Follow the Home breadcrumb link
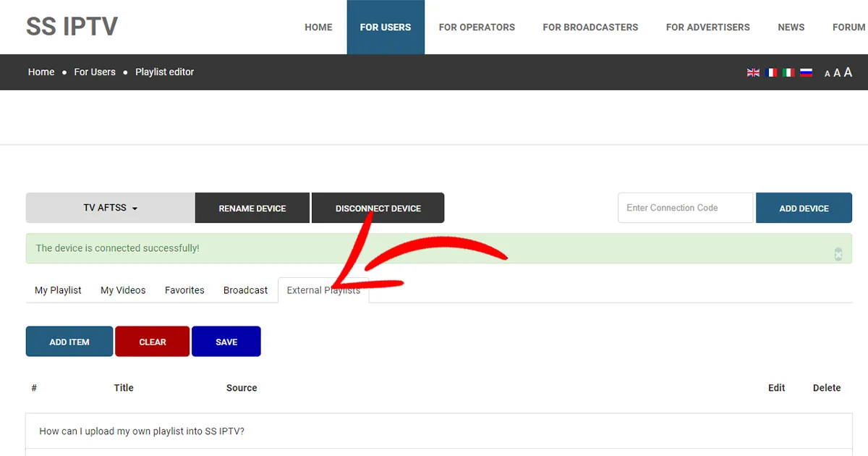The width and height of the screenshot is (868, 456). click(41, 72)
